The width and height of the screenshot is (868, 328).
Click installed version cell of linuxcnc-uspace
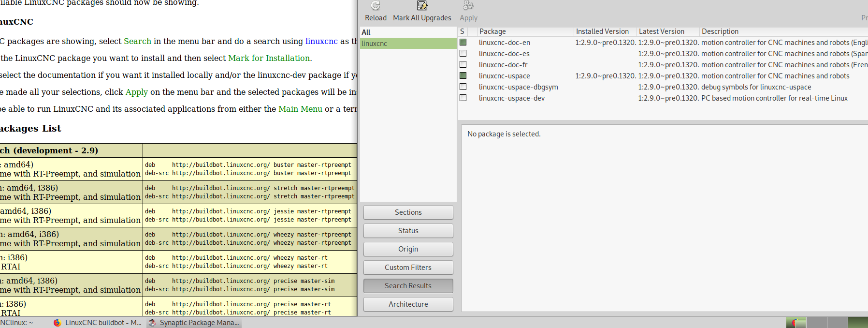coord(606,76)
